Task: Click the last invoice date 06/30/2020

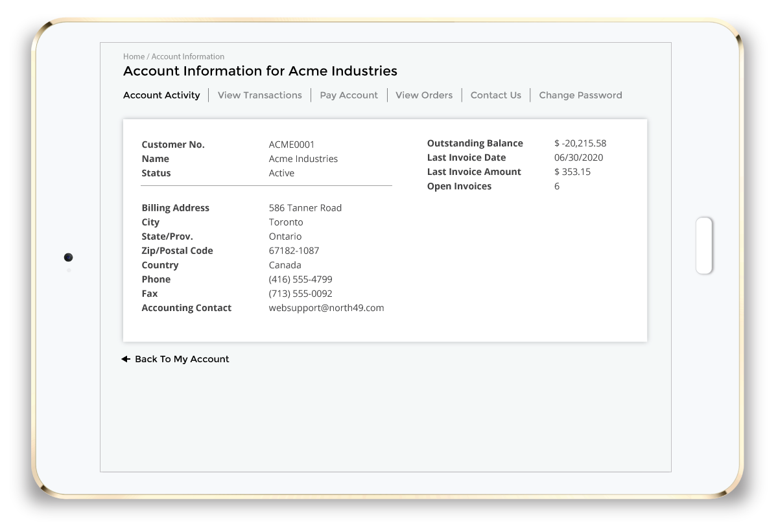Action: point(579,157)
